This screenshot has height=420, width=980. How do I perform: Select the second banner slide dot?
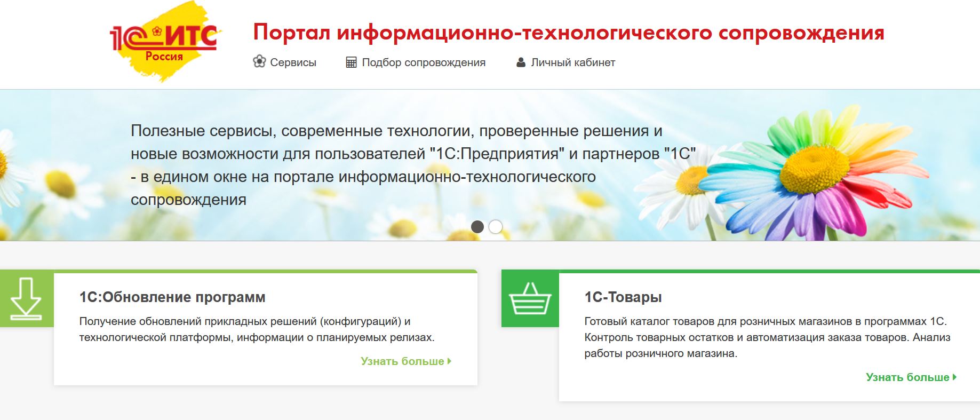coord(496,227)
